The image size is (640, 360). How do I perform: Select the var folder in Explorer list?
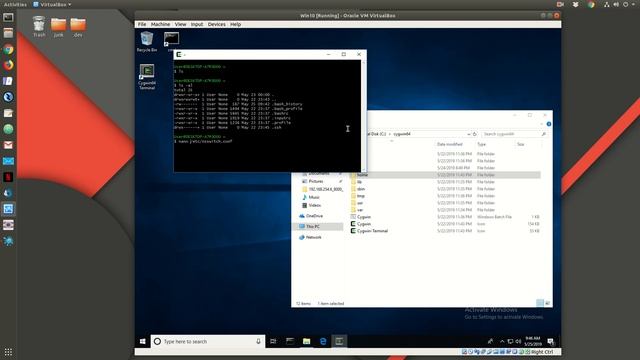360,210
